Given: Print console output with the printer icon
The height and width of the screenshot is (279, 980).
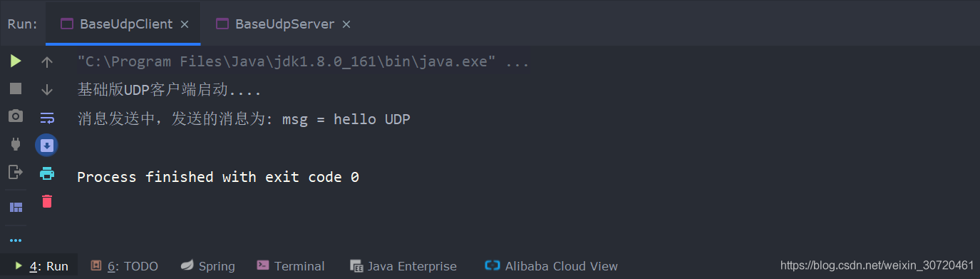Looking at the screenshot, I should click(47, 173).
